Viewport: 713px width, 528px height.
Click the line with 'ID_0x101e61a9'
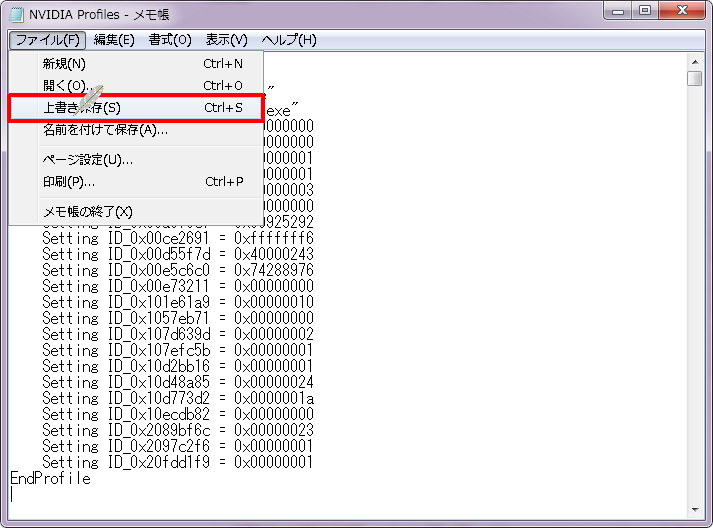(178, 302)
